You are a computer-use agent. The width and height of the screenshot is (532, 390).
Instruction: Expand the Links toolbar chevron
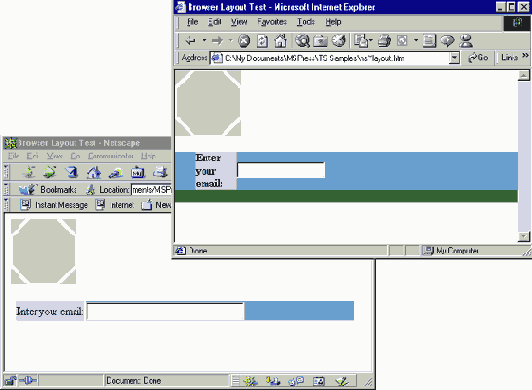coord(525,55)
